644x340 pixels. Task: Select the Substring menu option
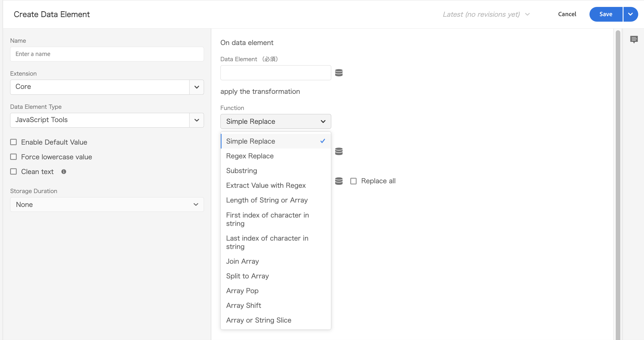coord(241,170)
